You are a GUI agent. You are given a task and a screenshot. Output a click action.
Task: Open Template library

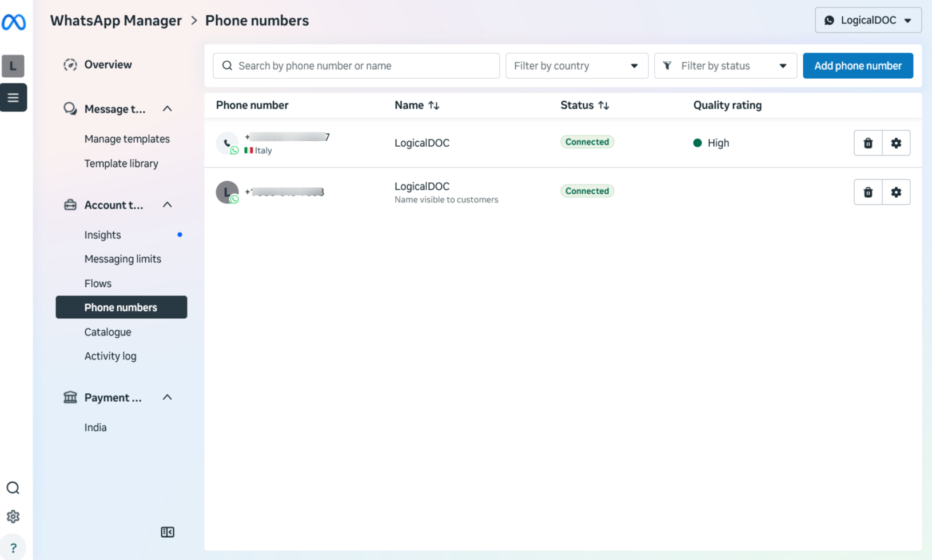click(121, 163)
